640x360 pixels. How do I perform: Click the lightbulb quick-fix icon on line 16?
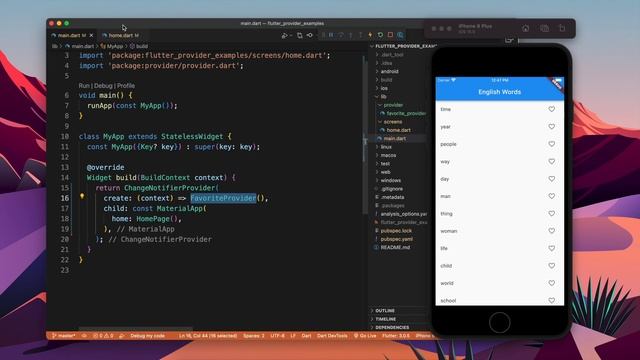pyautogui.click(x=82, y=196)
